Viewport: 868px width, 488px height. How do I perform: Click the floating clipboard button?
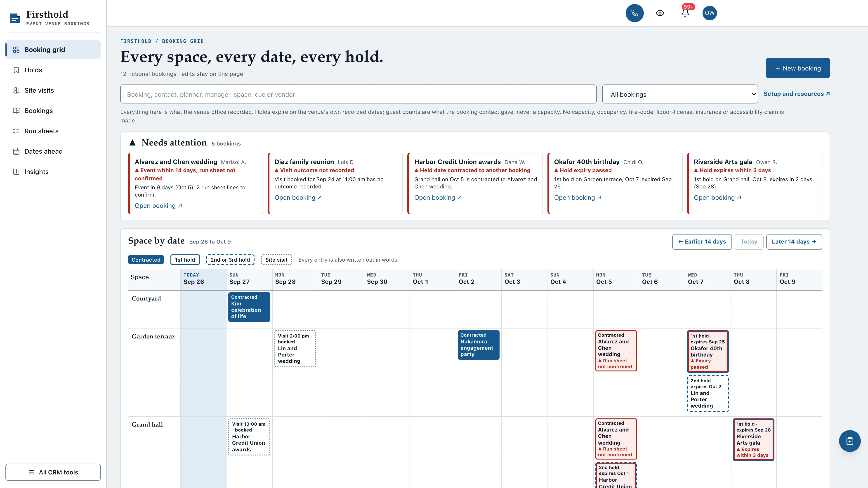(849, 441)
